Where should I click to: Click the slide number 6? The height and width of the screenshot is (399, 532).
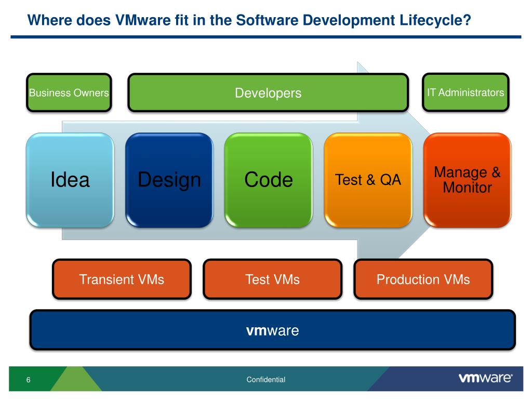point(29,380)
